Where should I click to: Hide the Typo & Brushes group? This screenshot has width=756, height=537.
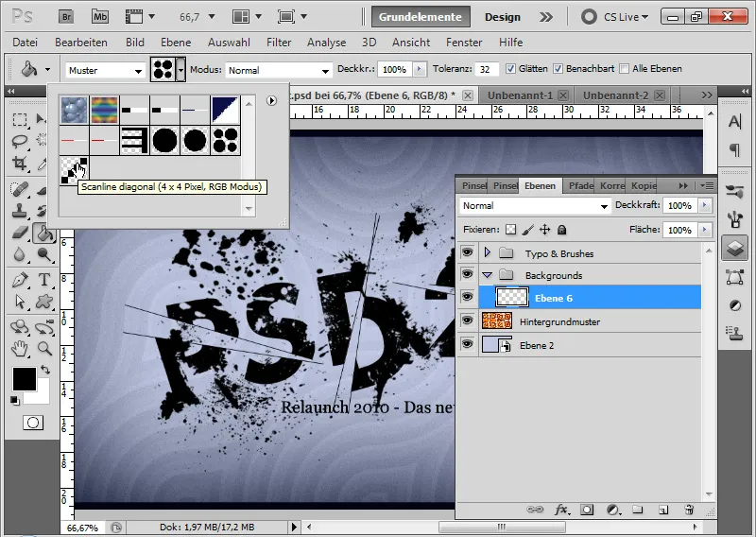tap(467, 251)
